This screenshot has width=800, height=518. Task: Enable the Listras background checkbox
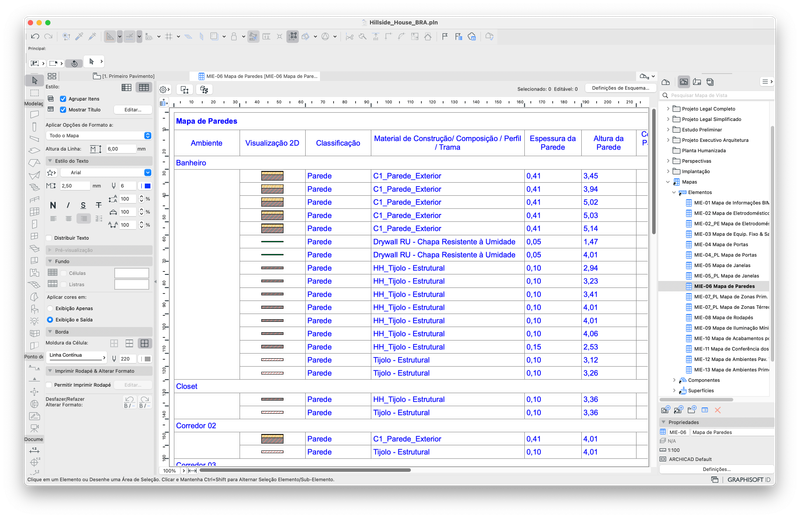coord(64,284)
